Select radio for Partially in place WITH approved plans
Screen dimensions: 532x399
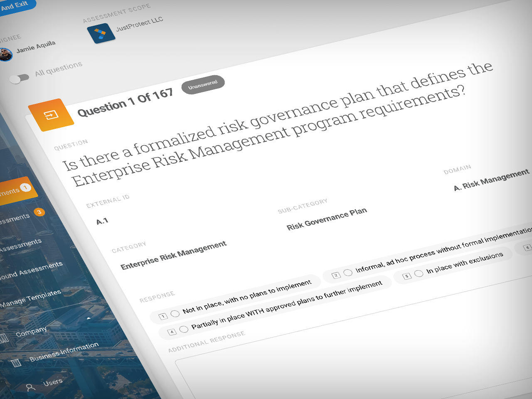(x=184, y=329)
